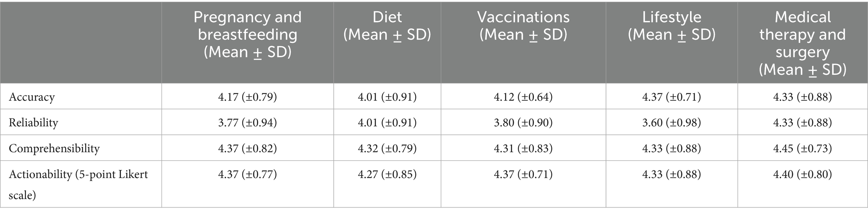Select the Comprehensibility row label
The width and height of the screenshot is (868, 215).
tap(54, 148)
